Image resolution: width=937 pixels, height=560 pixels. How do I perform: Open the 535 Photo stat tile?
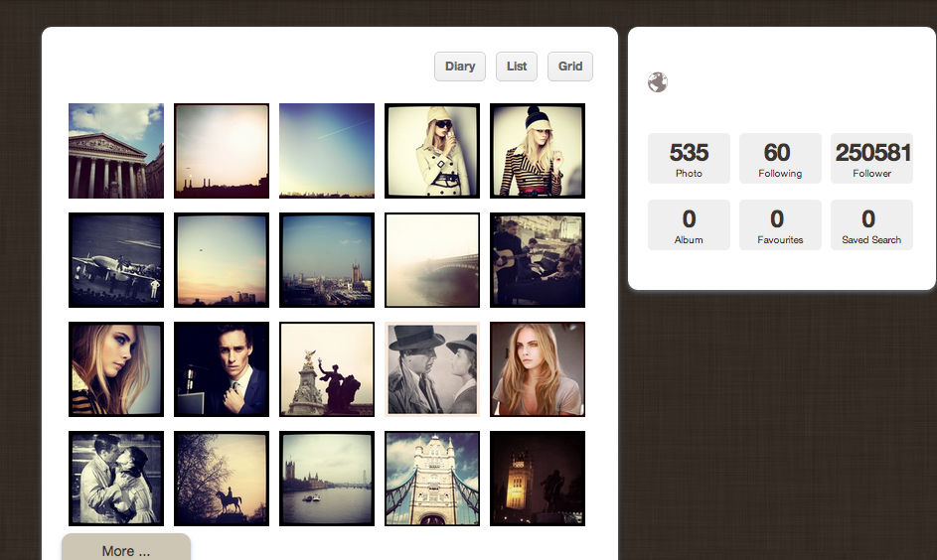[689, 158]
